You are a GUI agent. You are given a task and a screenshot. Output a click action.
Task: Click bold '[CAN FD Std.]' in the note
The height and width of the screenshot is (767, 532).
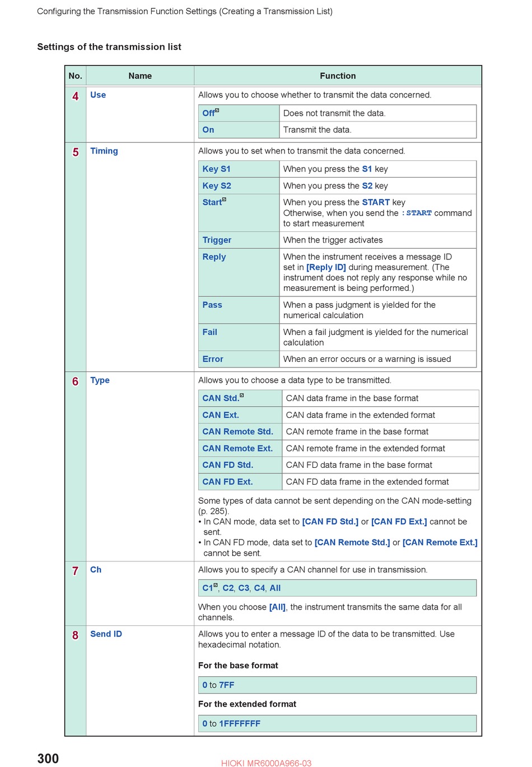point(330,522)
